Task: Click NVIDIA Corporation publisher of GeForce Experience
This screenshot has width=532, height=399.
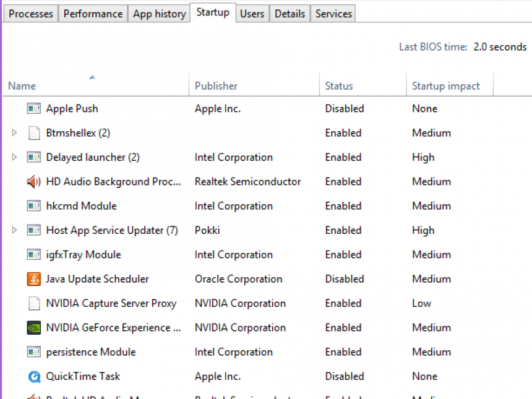Action: click(240, 328)
